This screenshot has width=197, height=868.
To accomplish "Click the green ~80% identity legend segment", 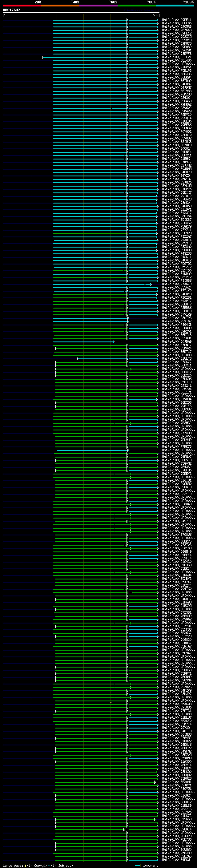I will click(x=137, y=6).
